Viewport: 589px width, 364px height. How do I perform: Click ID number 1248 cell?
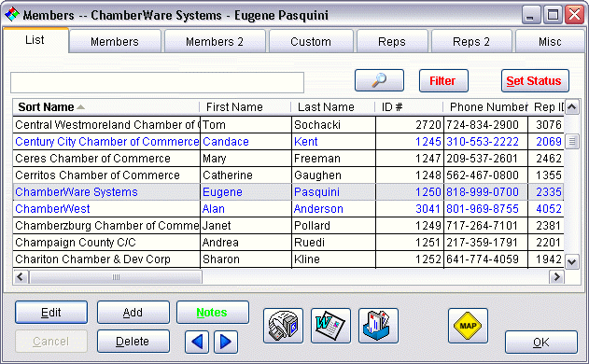(x=410, y=175)
